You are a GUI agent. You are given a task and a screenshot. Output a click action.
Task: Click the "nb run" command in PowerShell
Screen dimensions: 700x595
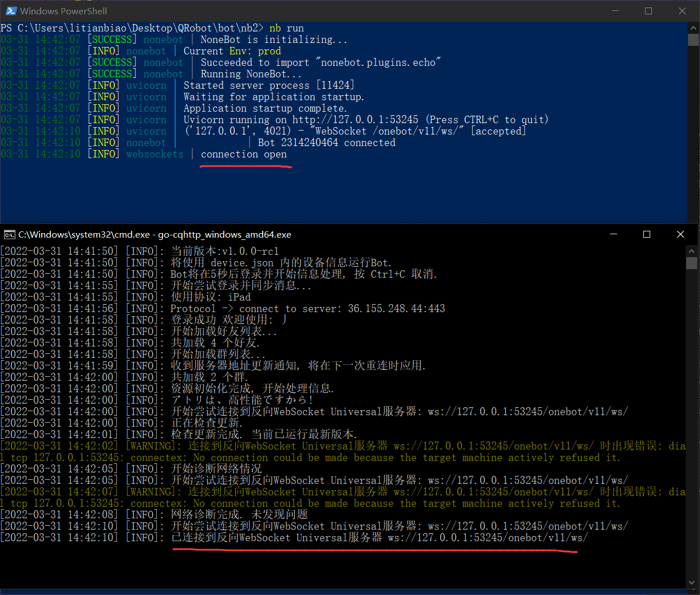click(x=287, y=28)
